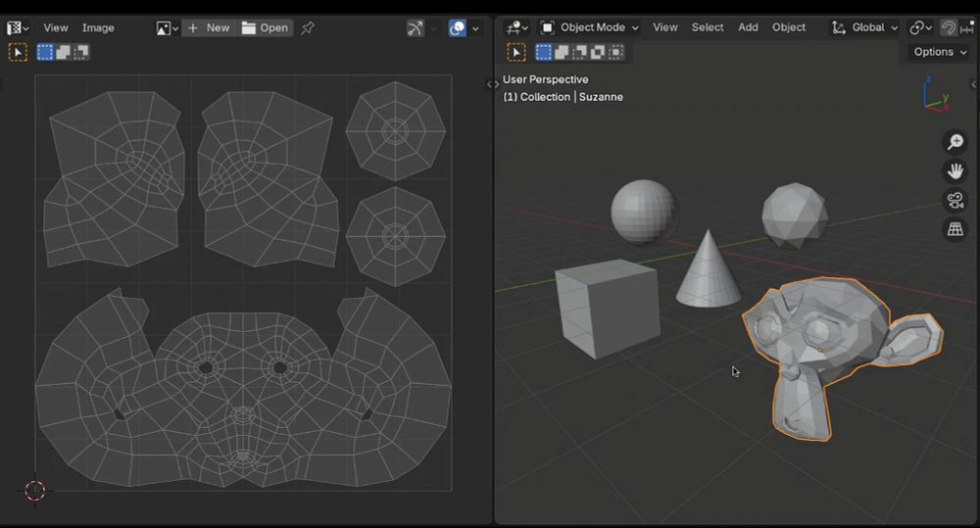Select the UV editor select box tool
Image resolution: width=980 pixels, height=528 pixels.
click(18, 53)
